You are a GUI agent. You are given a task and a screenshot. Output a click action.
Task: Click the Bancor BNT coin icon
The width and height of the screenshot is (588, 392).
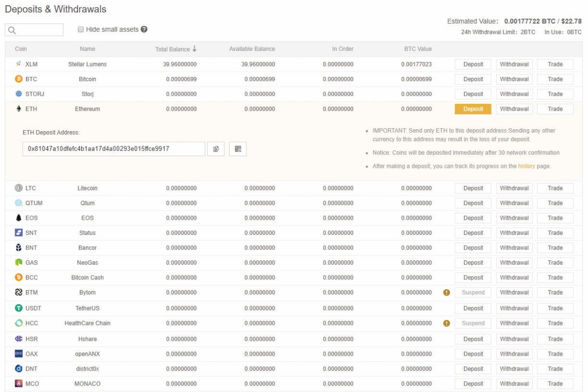pos(19,248)
